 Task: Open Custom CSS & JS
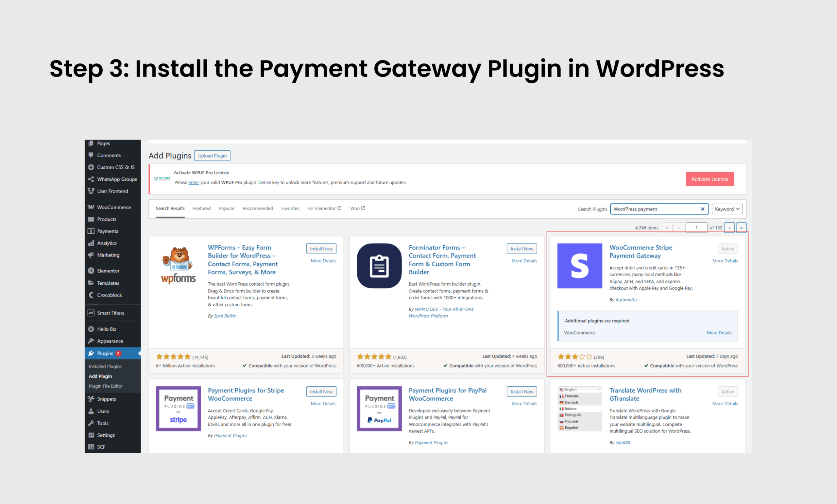115,167
